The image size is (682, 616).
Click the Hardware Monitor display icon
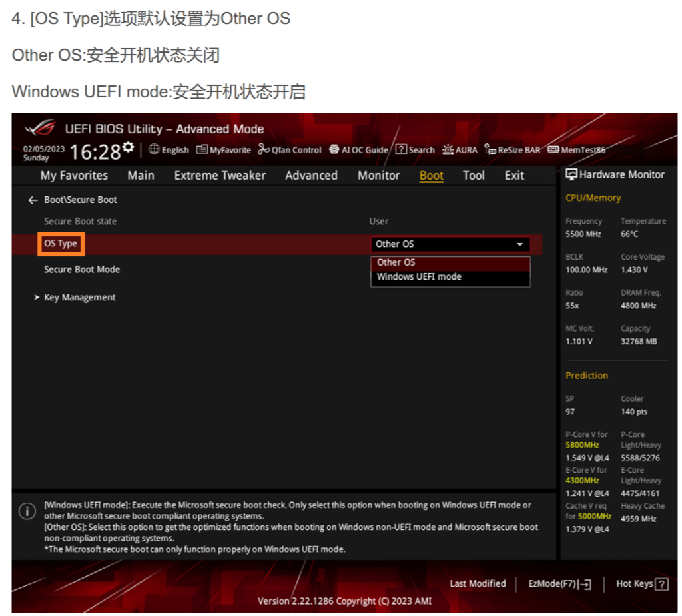(571, 174)
